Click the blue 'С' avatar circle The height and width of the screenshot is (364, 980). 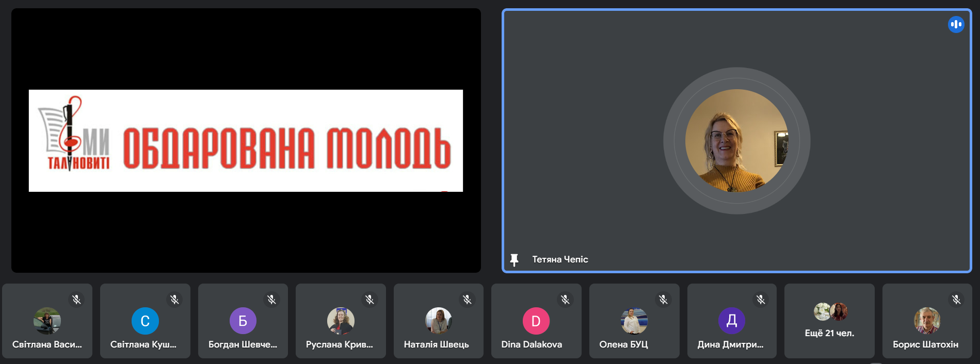(x=145, y=321)
